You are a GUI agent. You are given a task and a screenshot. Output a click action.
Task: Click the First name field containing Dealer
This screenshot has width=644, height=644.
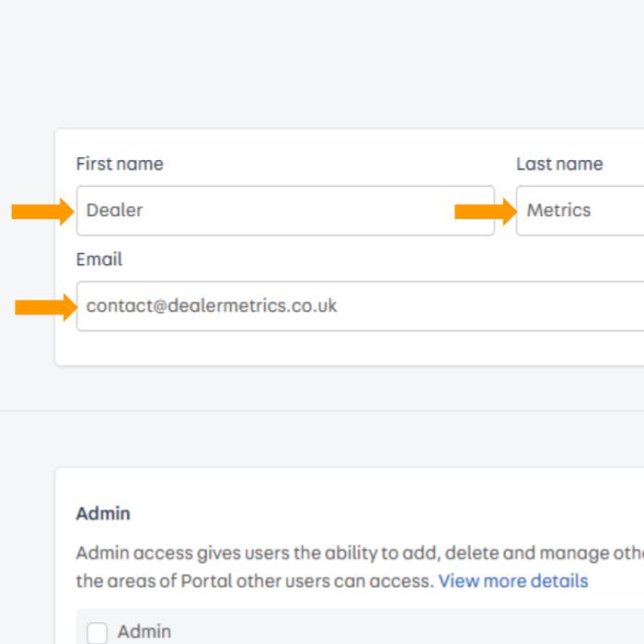(x=285, y=211)
